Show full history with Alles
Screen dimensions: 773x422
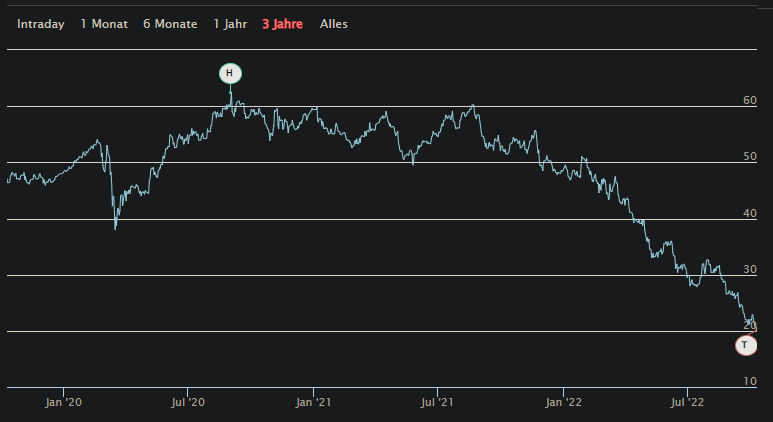[x=334, y=24]
